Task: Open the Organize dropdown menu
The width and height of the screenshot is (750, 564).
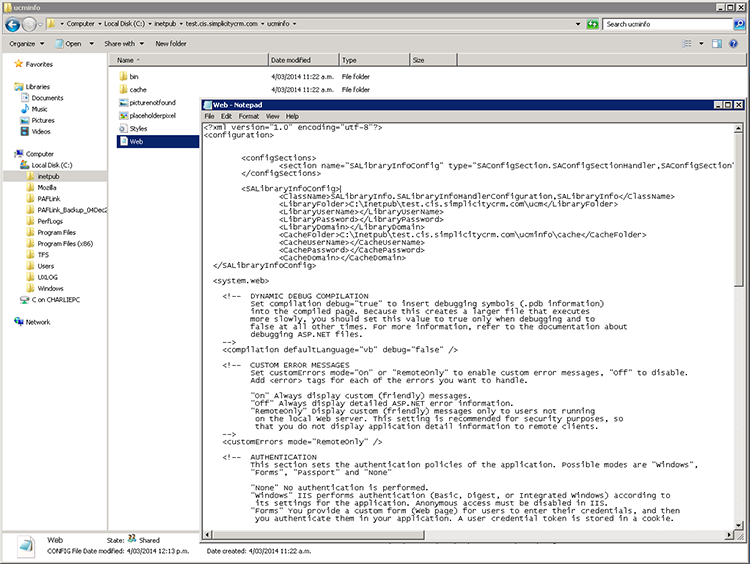Action: (x=25, y=44)
